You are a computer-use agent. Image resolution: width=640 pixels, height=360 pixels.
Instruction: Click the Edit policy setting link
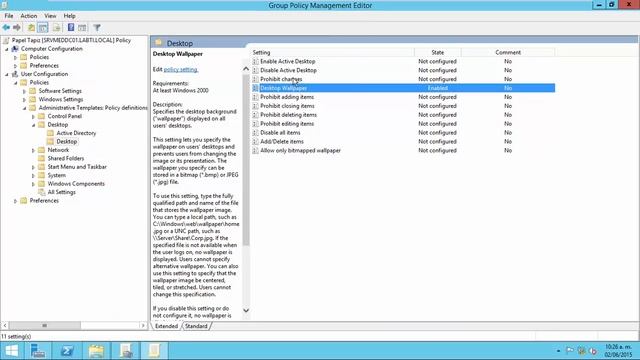click(181, 69)
